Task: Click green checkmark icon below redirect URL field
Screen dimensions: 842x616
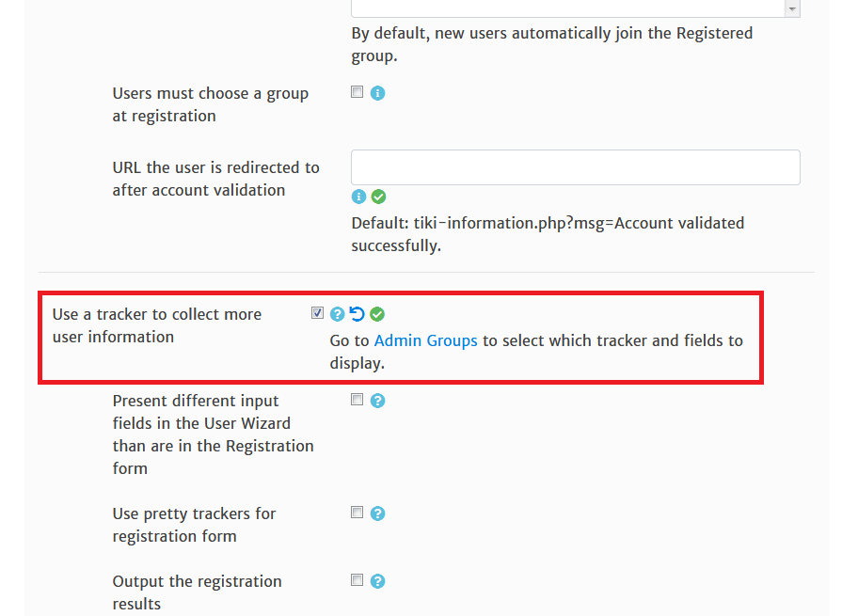Action: pos(378,197)
